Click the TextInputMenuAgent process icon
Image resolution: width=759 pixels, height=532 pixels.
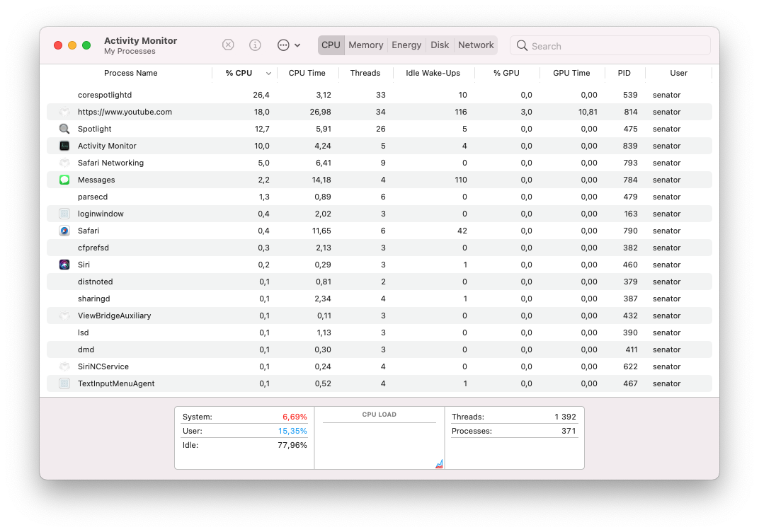coord(64,383)
